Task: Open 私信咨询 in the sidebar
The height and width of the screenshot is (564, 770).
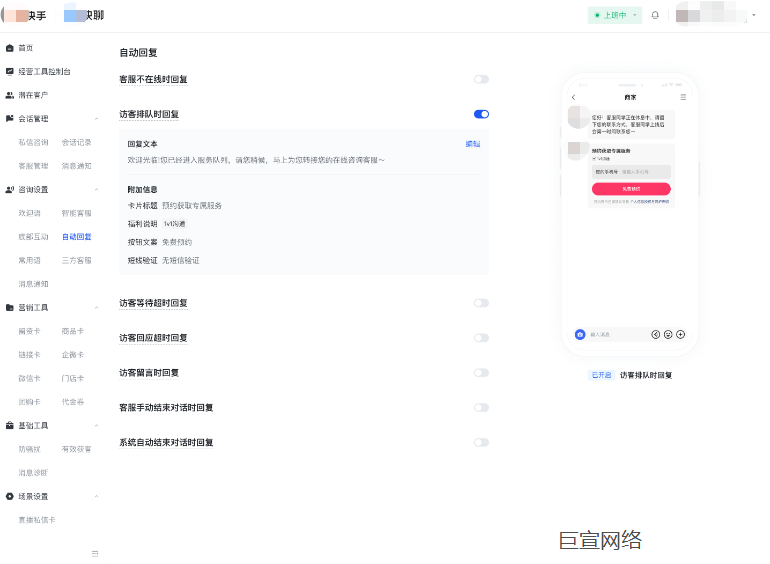Action: 33,142
